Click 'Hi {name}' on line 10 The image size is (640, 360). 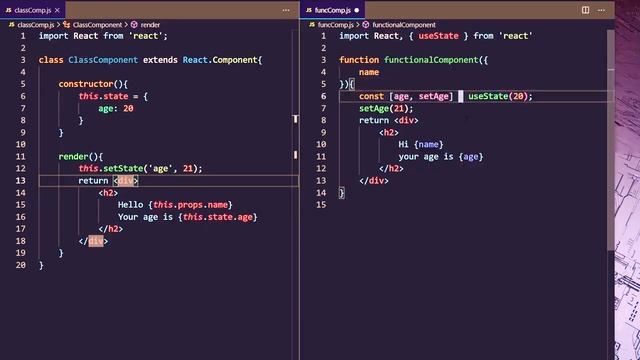tap(421, 144)
